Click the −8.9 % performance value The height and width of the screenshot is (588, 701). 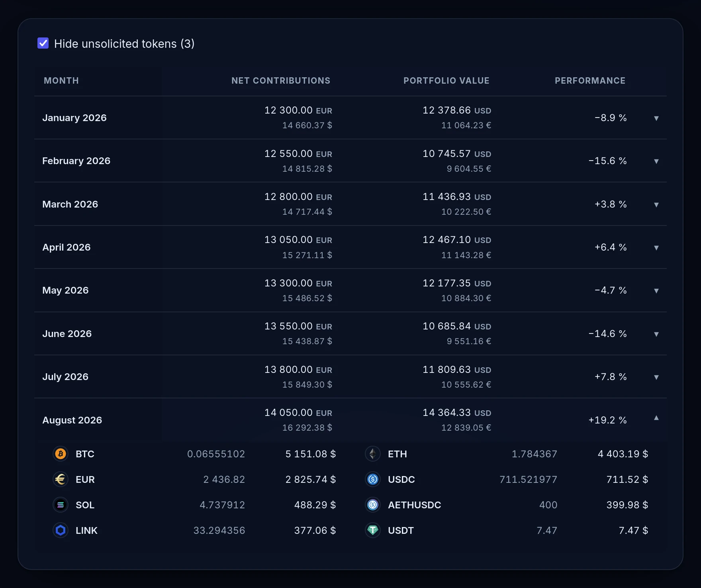[x=611, y=118]
